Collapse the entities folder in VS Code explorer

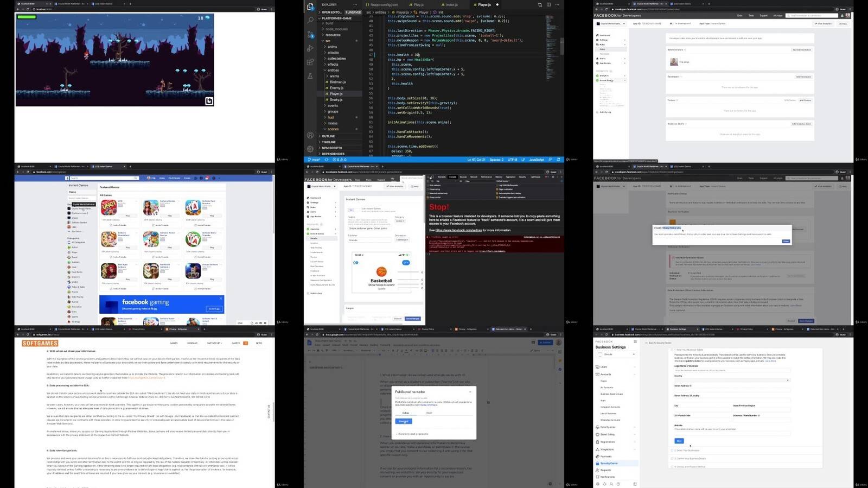point(333,70)
